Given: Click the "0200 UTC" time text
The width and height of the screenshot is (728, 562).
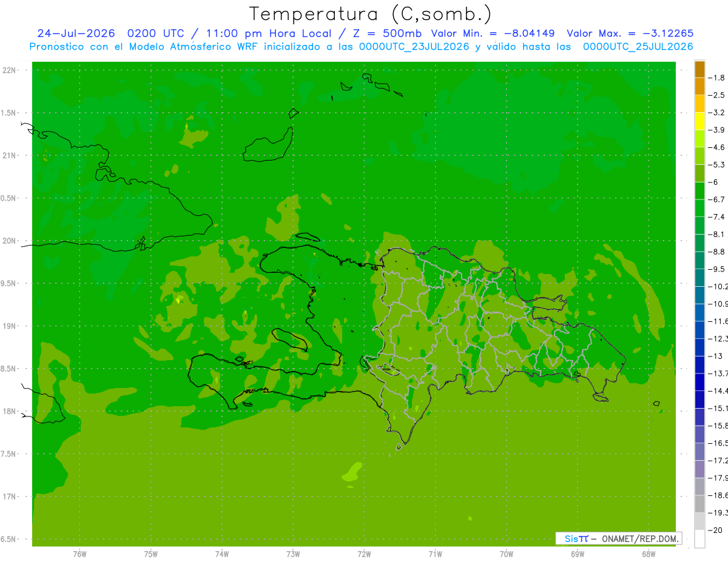Looking at the screenshot, I should [x=155, y=33].
